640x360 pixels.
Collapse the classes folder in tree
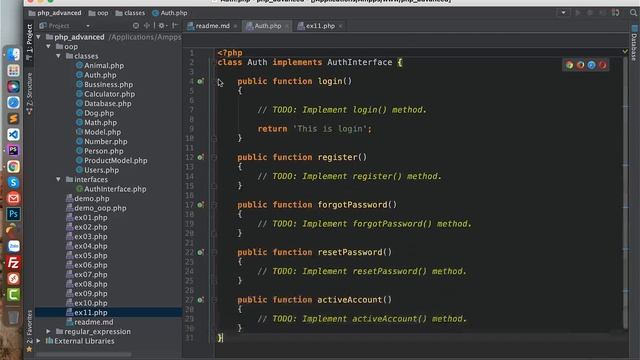[x=59, y=56]
